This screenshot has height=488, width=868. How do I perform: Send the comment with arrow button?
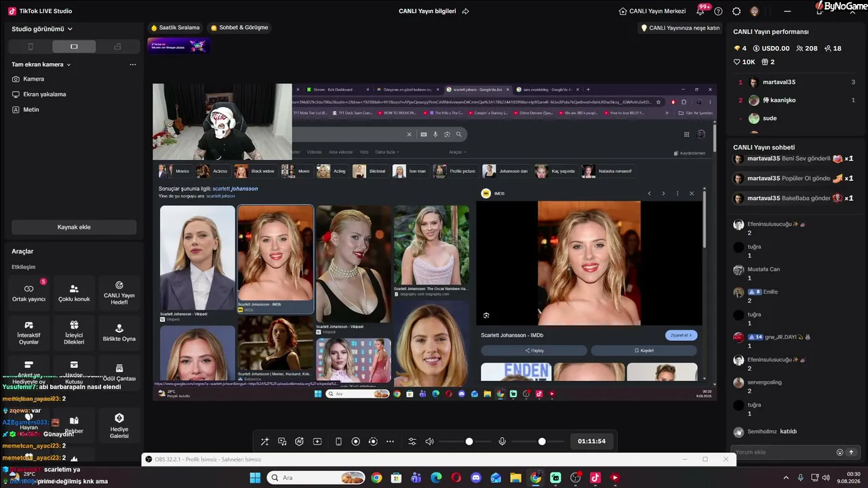click(x=851, y=452)
